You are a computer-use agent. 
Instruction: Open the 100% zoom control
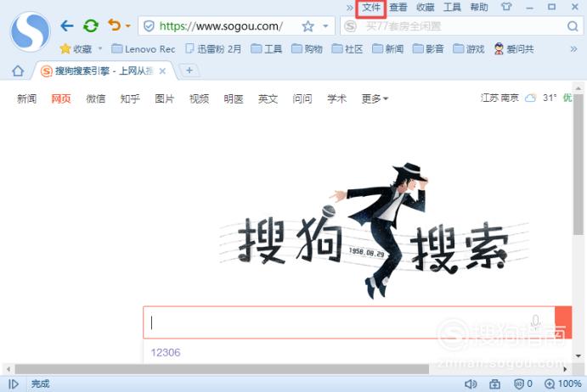[x=562, y=384]
